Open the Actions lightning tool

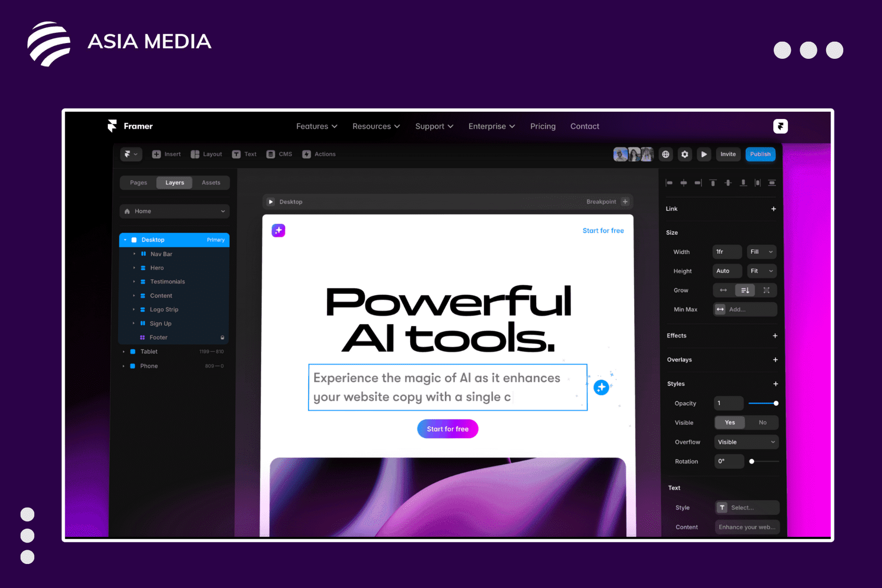coord(319,154)
